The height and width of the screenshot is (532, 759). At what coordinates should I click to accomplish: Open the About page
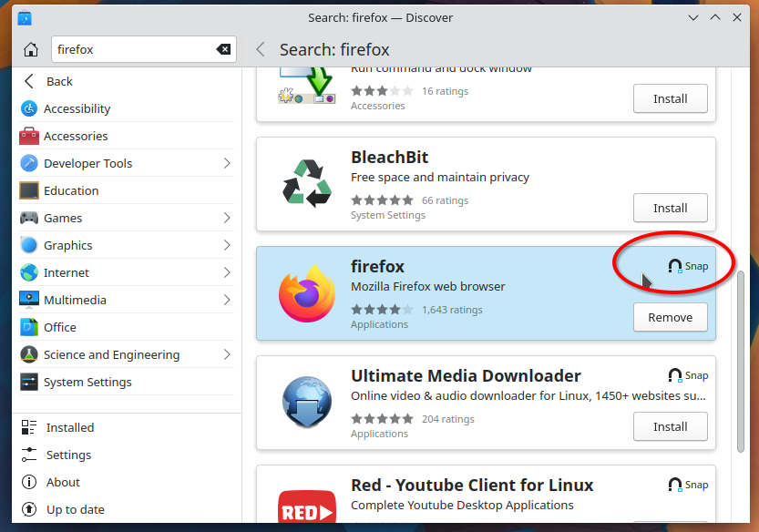[63, 482]
